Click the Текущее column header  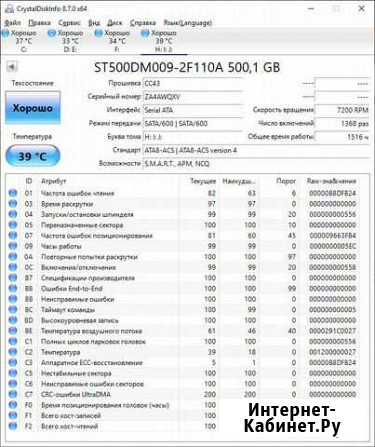pos(203,181)
